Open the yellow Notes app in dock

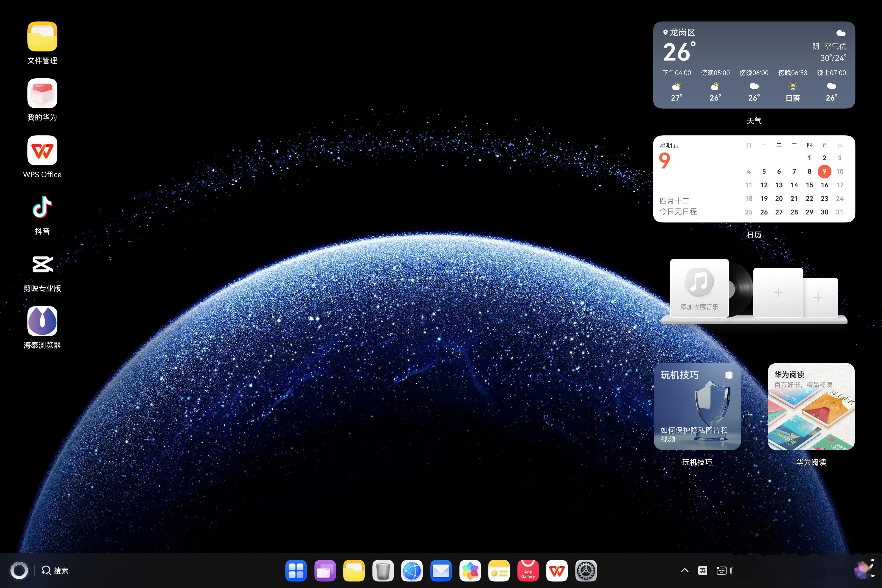[x=499, y=571]
